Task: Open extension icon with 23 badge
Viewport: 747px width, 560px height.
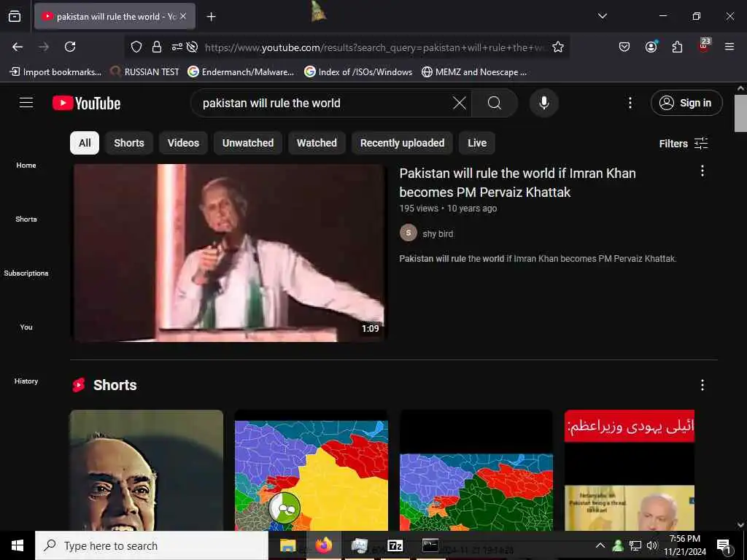Action: coord(704,45)
